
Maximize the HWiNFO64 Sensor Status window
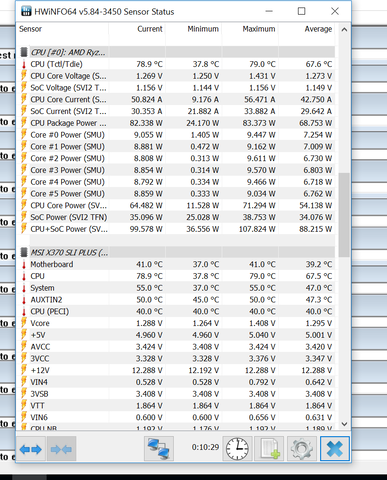coord(301,11)
